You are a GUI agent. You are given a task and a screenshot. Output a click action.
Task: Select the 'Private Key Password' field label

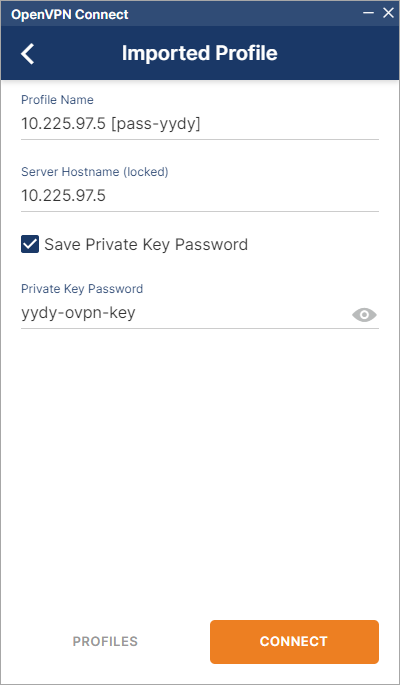(x=82, y=289)
